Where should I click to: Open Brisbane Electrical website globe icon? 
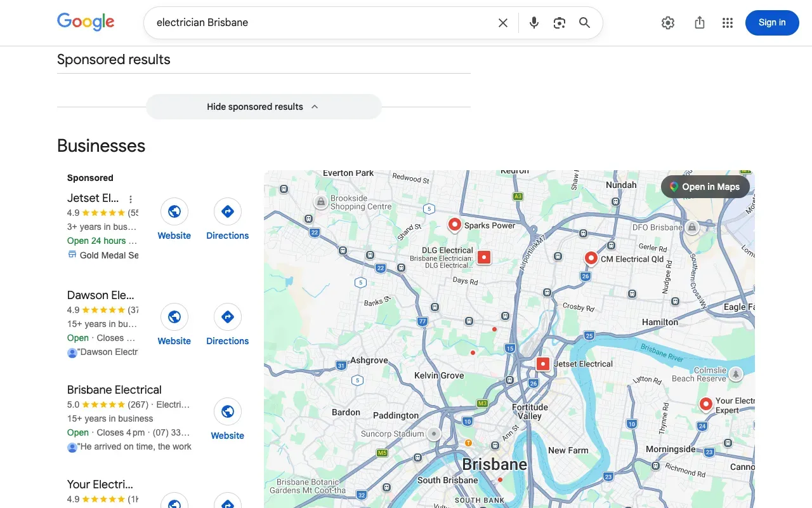pos(228,411)
